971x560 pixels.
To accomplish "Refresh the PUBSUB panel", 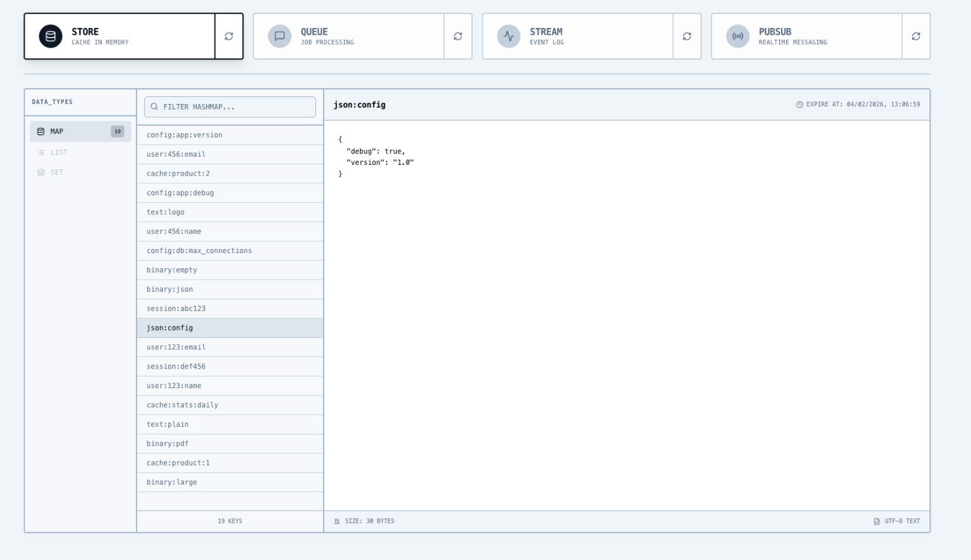I will pyautogui.click(x=916, y=36).
